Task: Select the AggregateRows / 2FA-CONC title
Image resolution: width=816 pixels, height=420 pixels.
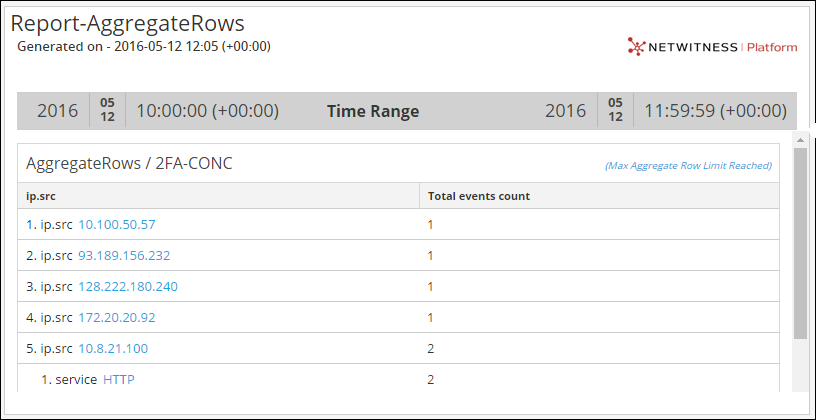Action: point(129,163)
